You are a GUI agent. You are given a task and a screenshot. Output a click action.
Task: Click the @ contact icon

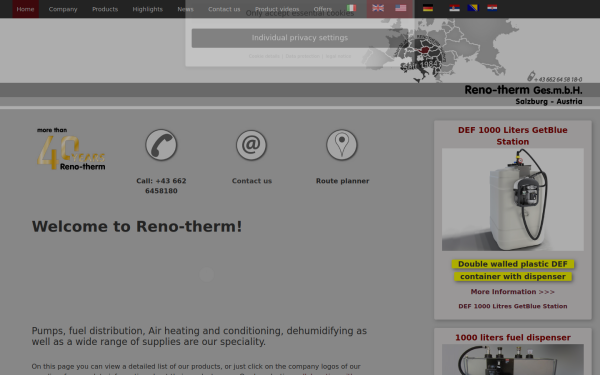coord(251,145)
